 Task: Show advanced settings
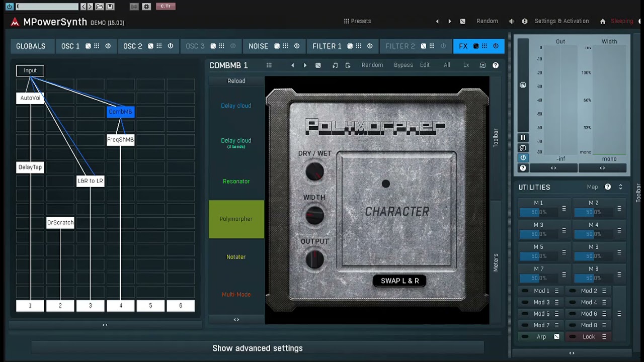coord(258,348)
